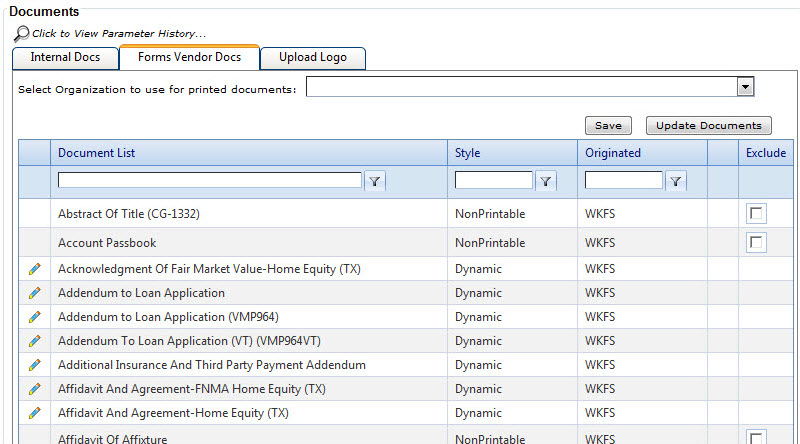Edit Affidavit And Agreement-Home Equity (TX) pencil icon
The height and width of the screenshot is (444, 800).
click(x=34, y=413)
